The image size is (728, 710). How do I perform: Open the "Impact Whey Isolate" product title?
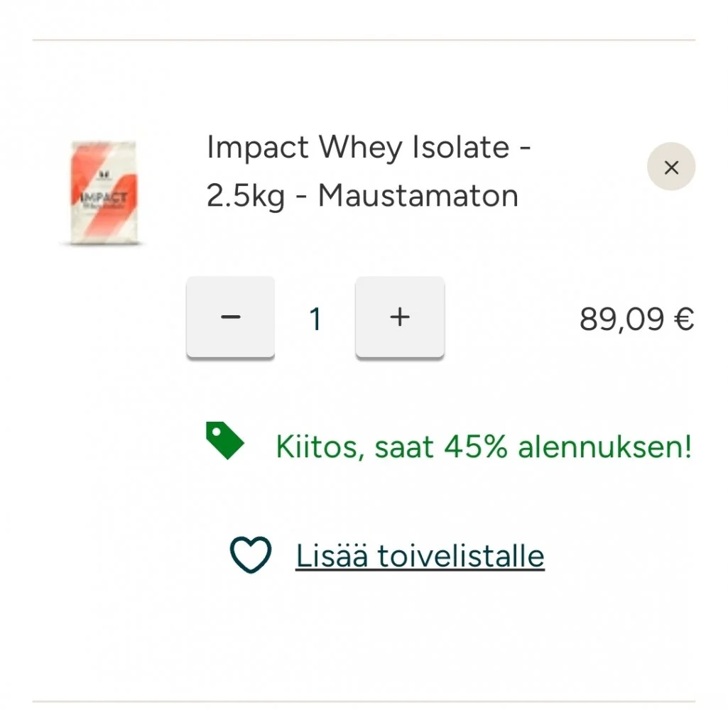click(x=369, y=148)
